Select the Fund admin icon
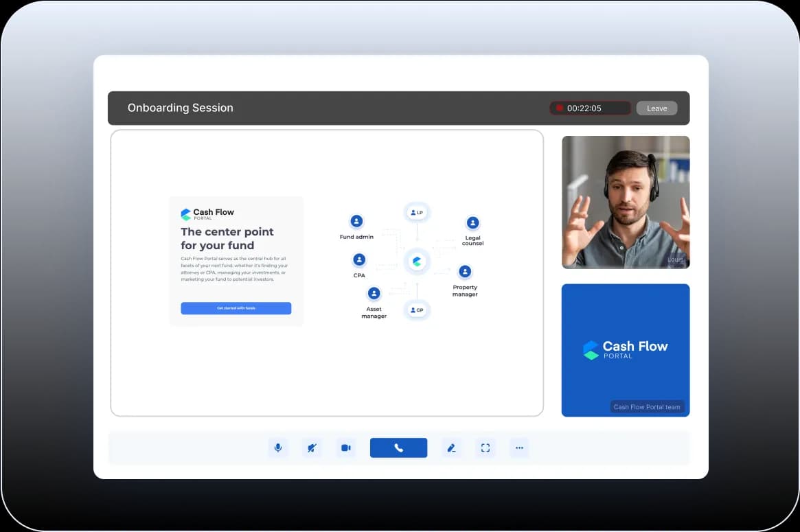 pos(356,221)
